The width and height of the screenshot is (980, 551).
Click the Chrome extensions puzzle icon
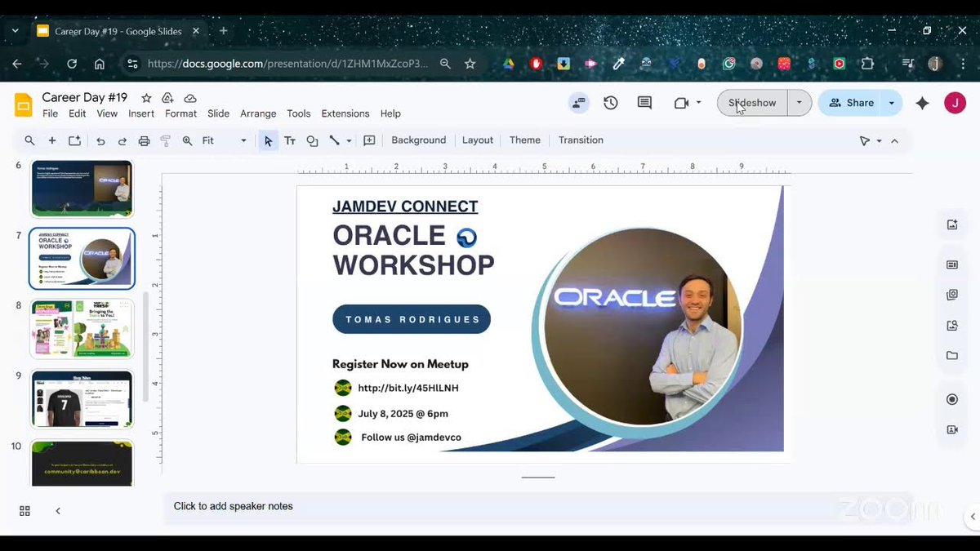pyautogui.click(x=867, y=64)
